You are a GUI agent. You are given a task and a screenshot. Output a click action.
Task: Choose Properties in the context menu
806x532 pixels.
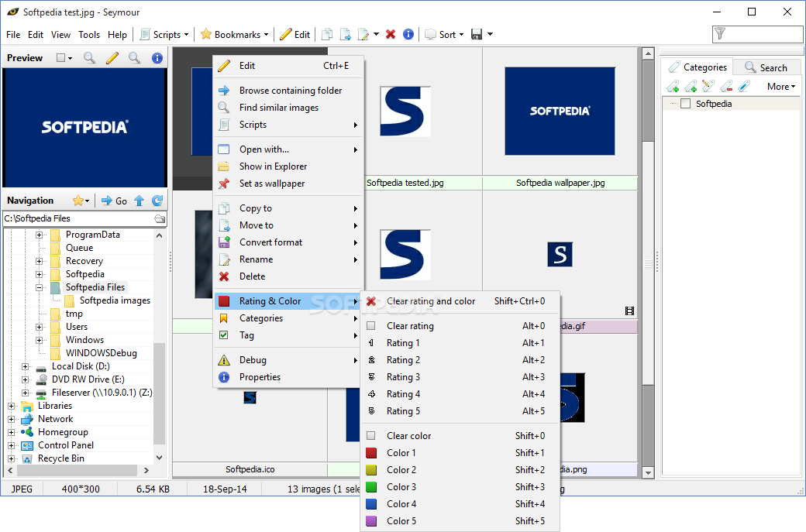pos(288,377)
